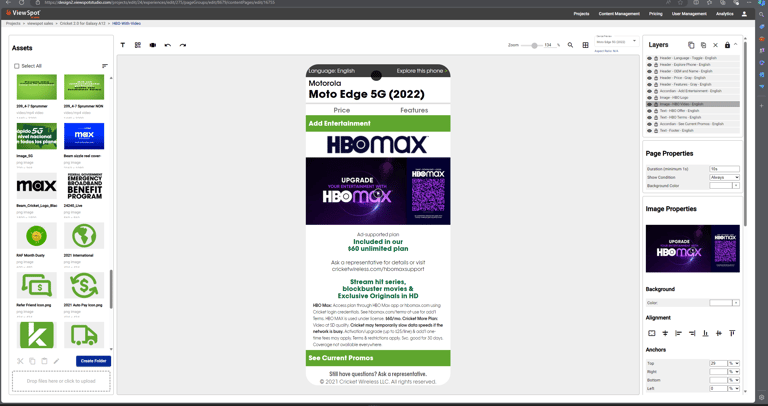Open the device picker dropdown Moto Edge
This screenshot has height=406, width=768.
[x=616, y=41]
